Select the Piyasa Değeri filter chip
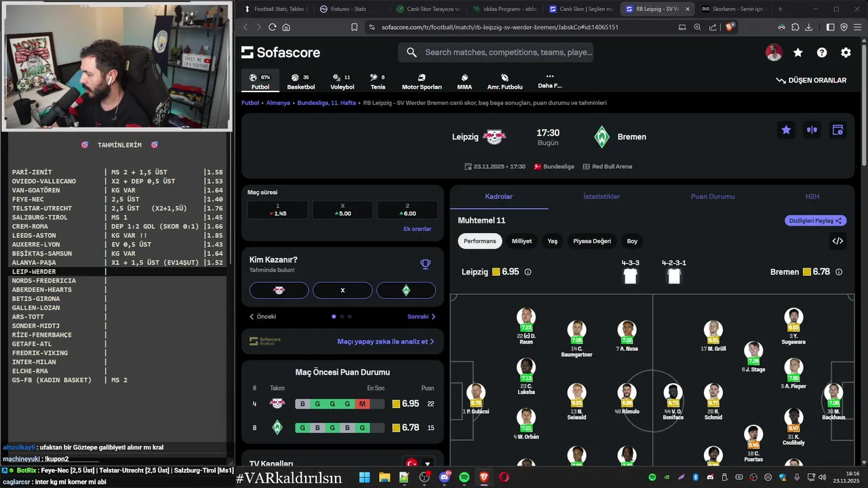Screen dimensions: 868x488 pyautogui.click(x=592, y=241)
